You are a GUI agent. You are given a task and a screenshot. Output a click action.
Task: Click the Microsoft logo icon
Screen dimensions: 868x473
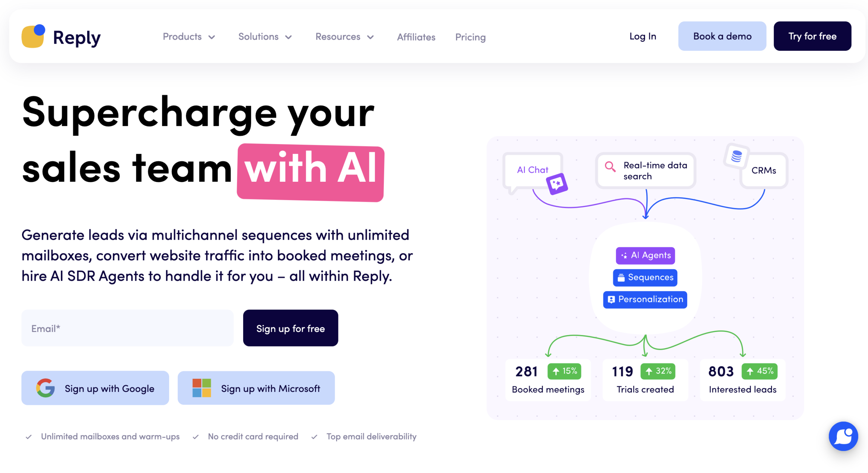click(x=201, y=388)
